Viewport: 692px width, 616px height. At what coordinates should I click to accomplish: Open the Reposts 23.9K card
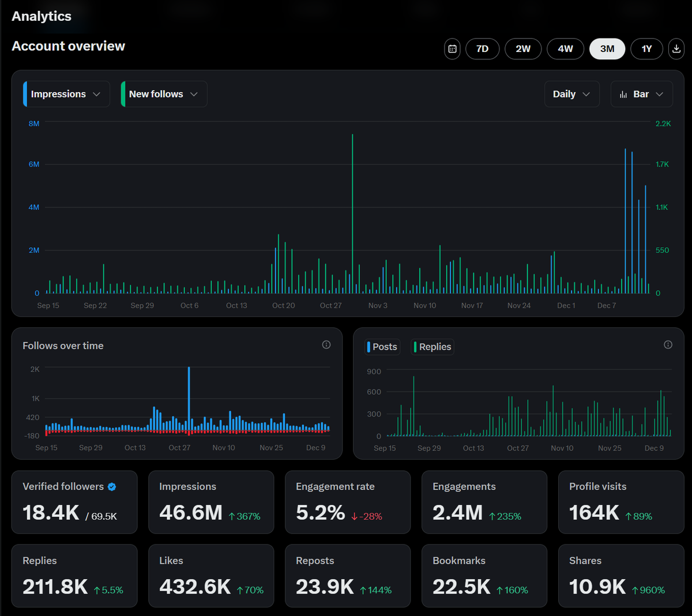(348, 576)
